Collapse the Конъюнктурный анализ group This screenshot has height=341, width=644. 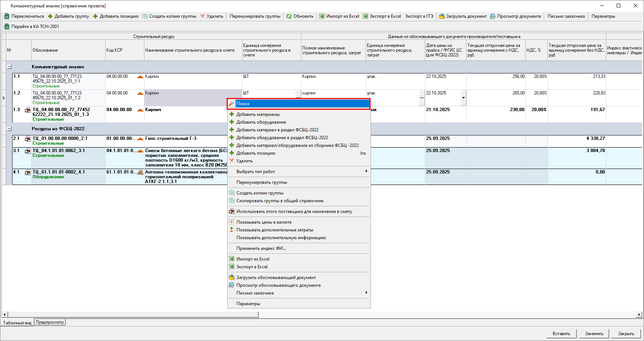tap(9, 67)
